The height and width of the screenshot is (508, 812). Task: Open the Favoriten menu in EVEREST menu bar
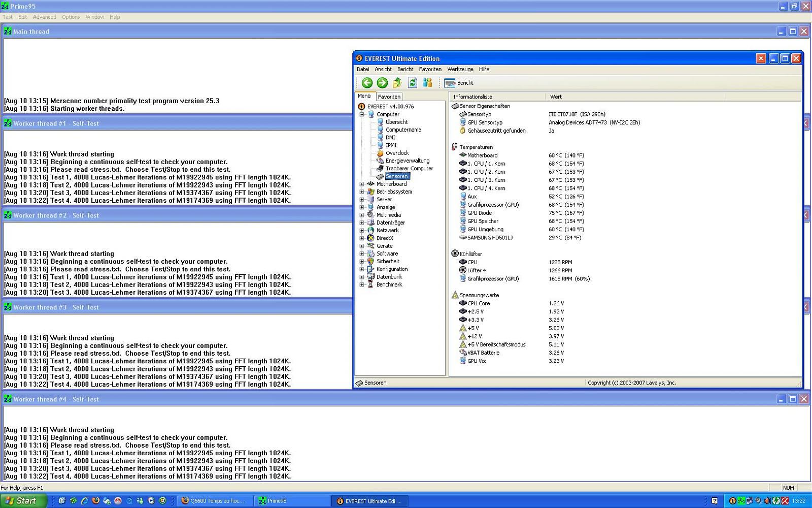tap(430, 69)
